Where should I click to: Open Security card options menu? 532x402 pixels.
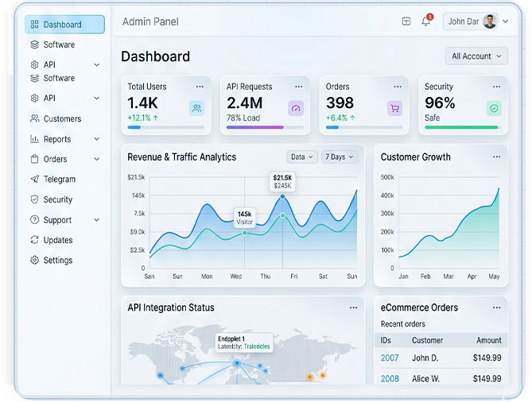tap(497, 87)
